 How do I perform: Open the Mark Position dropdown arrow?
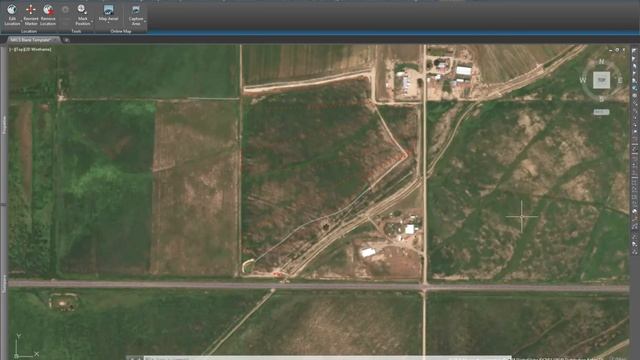[92, 21]
